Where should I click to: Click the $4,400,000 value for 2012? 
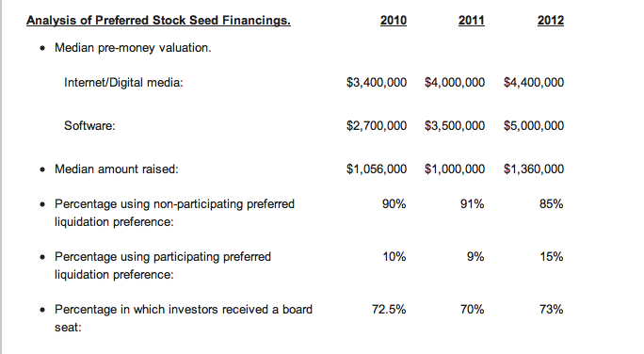pyautogui.click(x=534, y=83)
